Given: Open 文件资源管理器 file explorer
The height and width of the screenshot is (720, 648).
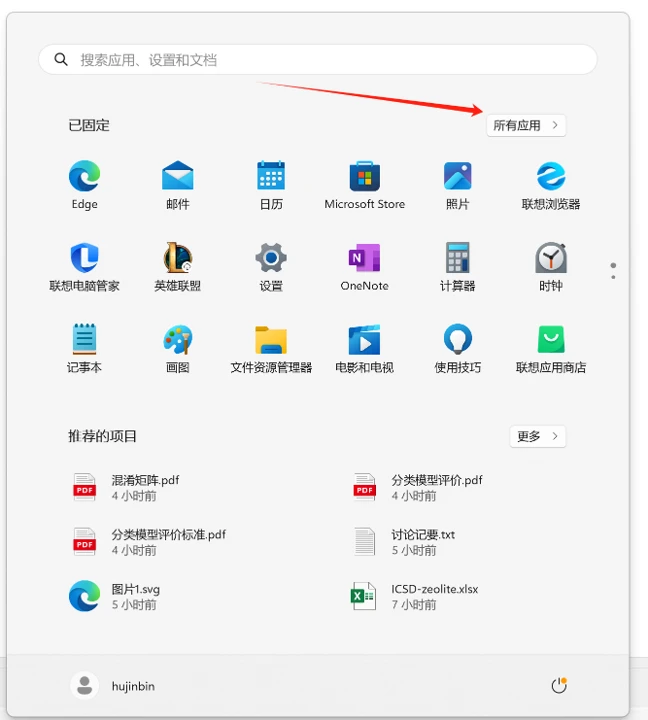Looking at the screenshot, I should click(271, 349).
